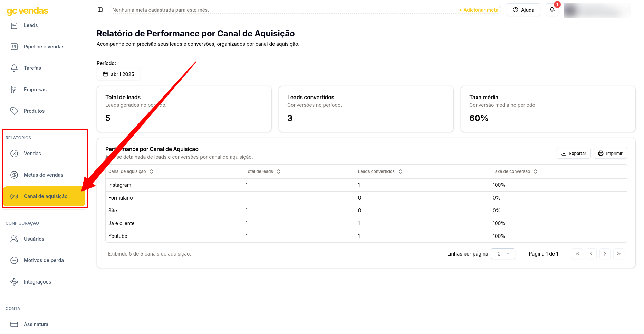This screenshot has width=644, height=334.
Task: Jump to last page with double-arrow control
Action: pyautogui.click(x=618, y=253)
